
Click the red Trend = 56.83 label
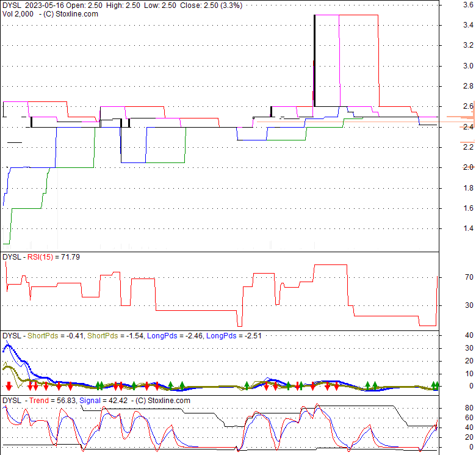pos(52,401)
